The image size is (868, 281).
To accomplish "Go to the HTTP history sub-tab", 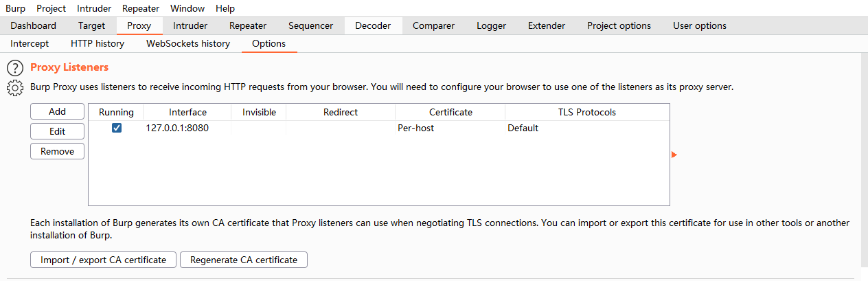I will click(x=98, y=43).
